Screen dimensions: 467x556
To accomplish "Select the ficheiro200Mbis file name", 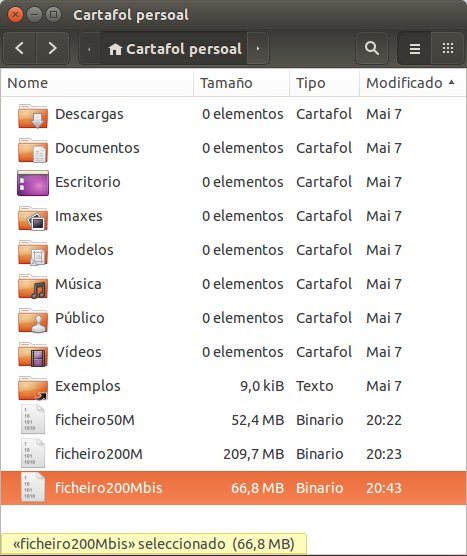I will tap(109, 488).
